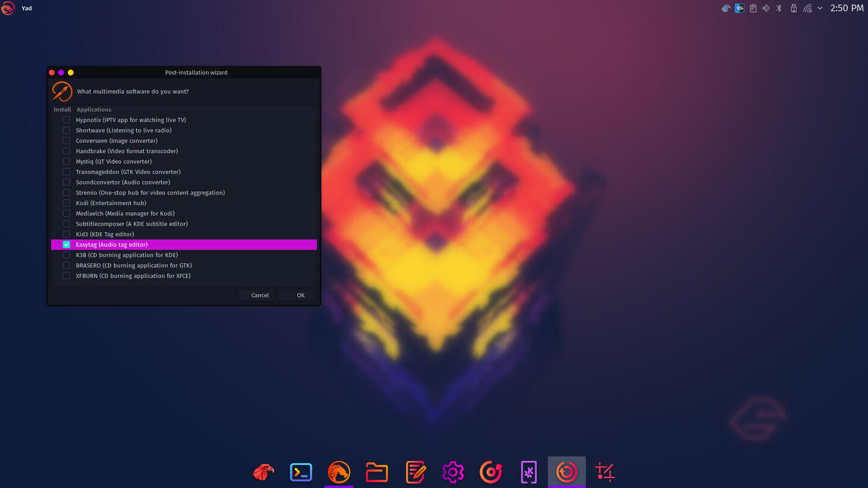Open the blue eye tray icon
Screen dimensions: 868x488
click(740, 8)
